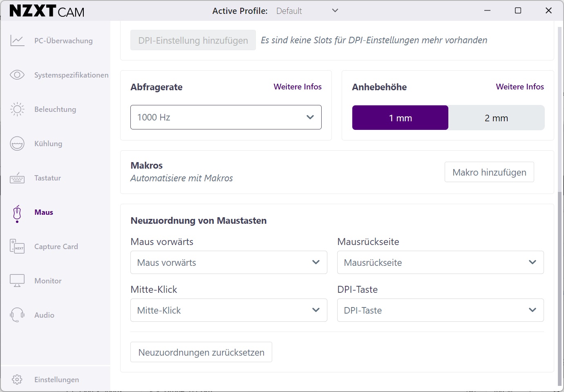
Task: Click the Capture Card icon
Action: tap(17, 246)
